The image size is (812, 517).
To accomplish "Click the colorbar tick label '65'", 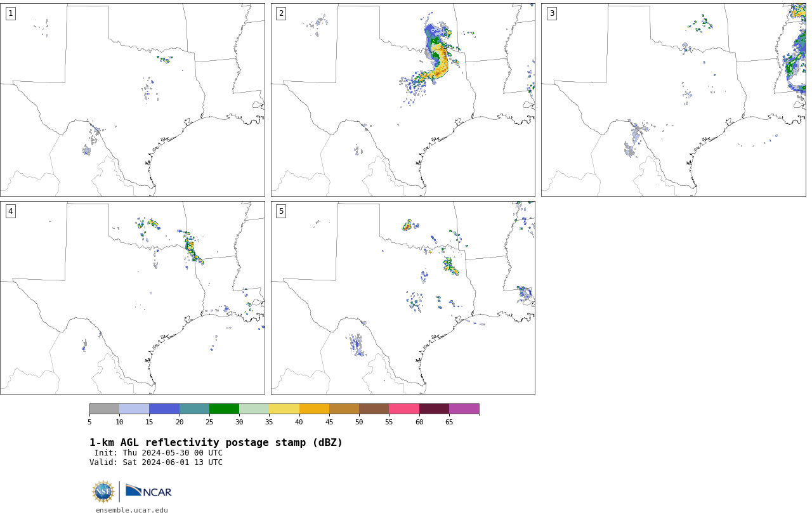I will click(449, 422).
